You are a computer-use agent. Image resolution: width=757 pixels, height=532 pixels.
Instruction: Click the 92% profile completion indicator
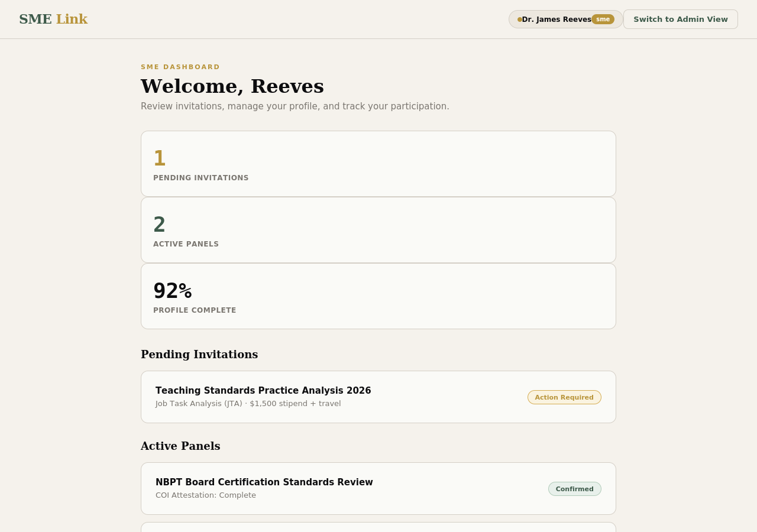172,291
